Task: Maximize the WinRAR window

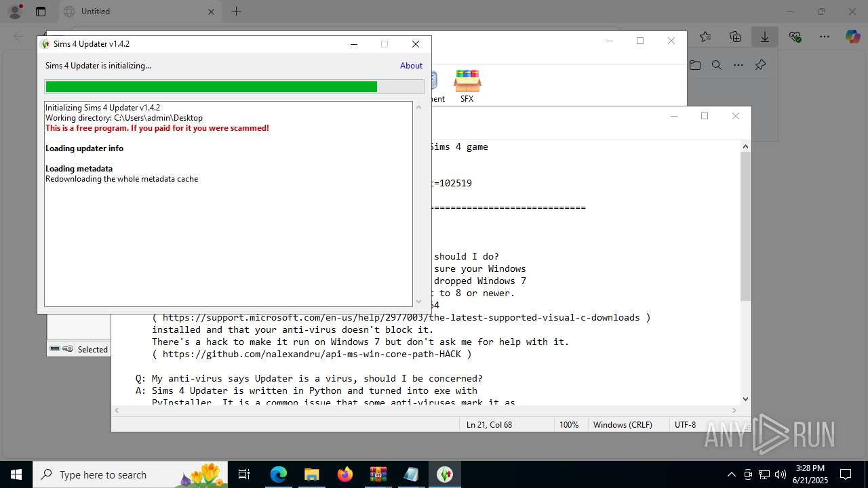Action: (640, 41)
